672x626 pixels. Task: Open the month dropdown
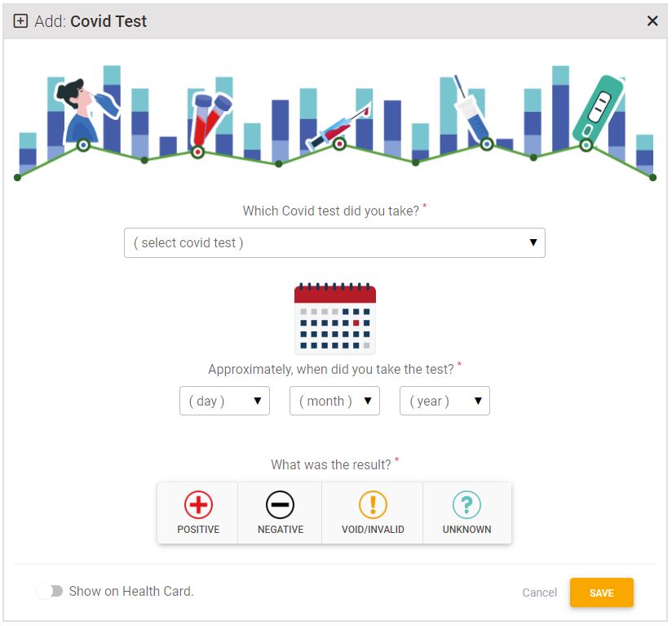(x=334, y=401)
